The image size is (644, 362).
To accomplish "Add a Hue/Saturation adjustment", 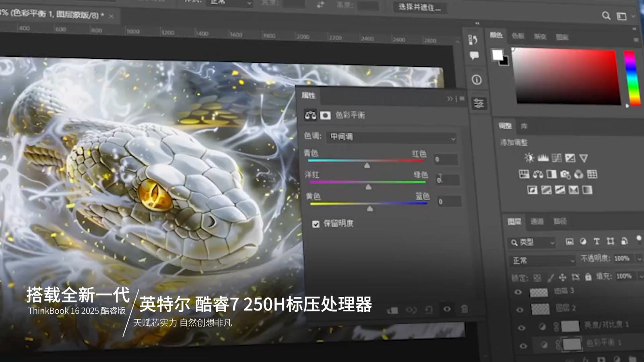I will [x=524, y=174].
